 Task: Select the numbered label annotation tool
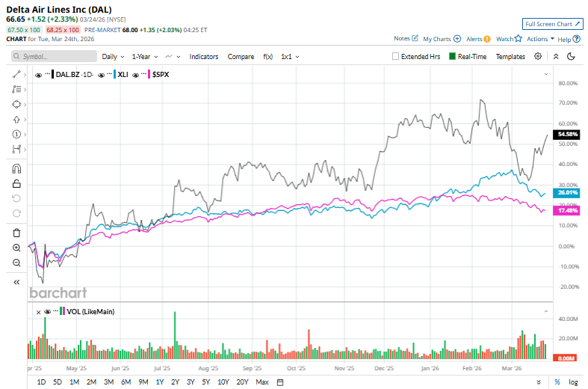point(16,134)
